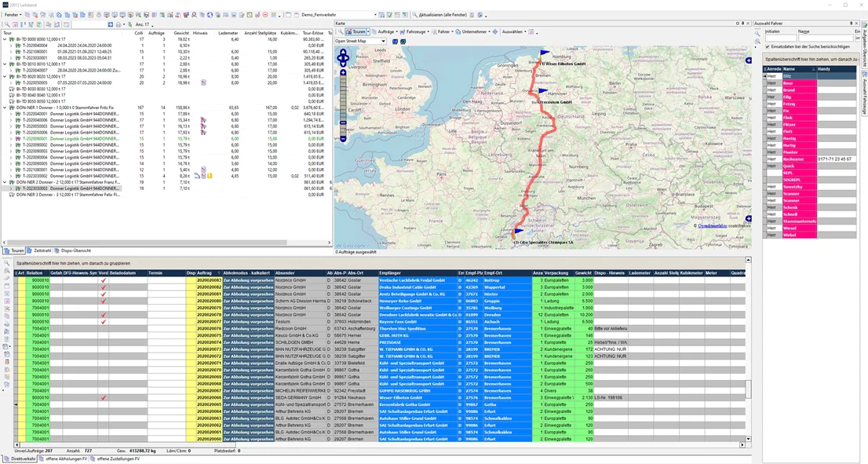This screenshot has height=464, width=868.
Task: Click the Hinweis note icon for tour T-2020050005
Action: pos(203,82)
